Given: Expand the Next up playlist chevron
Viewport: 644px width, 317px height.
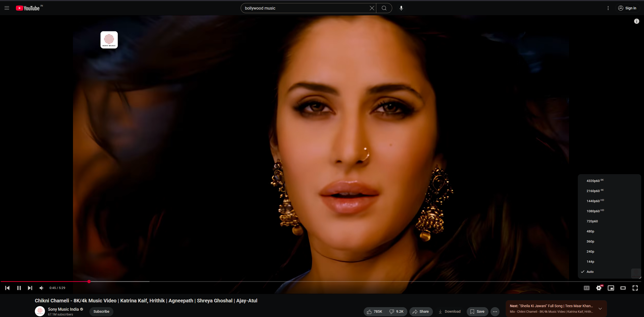Looking at the screenshot, I should point(600,309).
